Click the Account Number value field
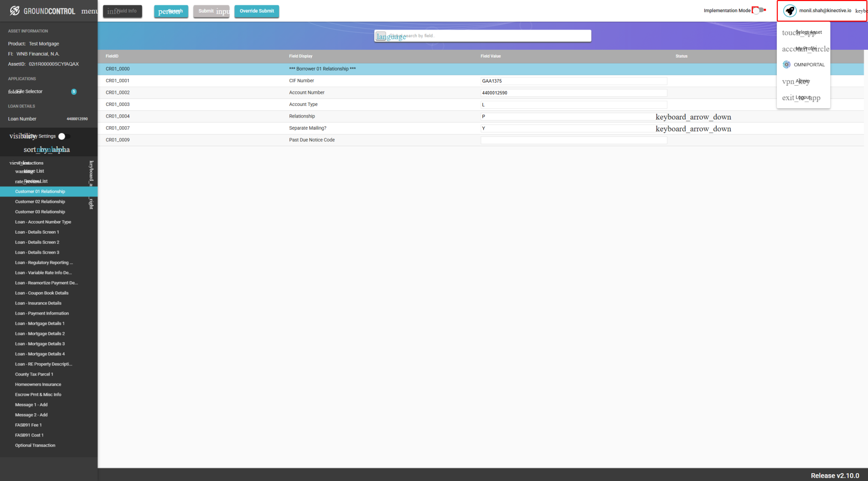The width and height of the screenshot is (868, 481). (573, 93)
